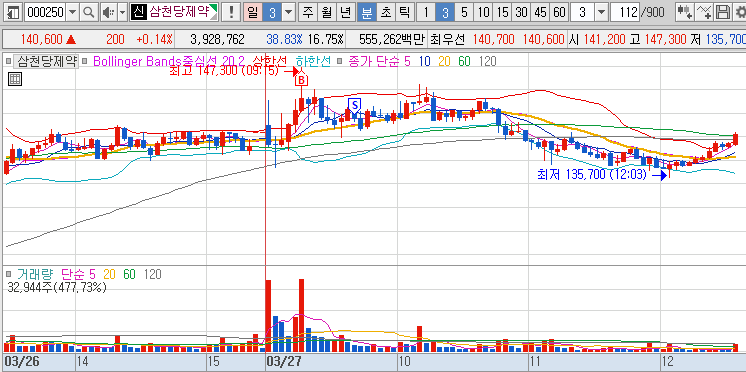Click the volume text 32,944주(477.73%)

pos(57,287)
